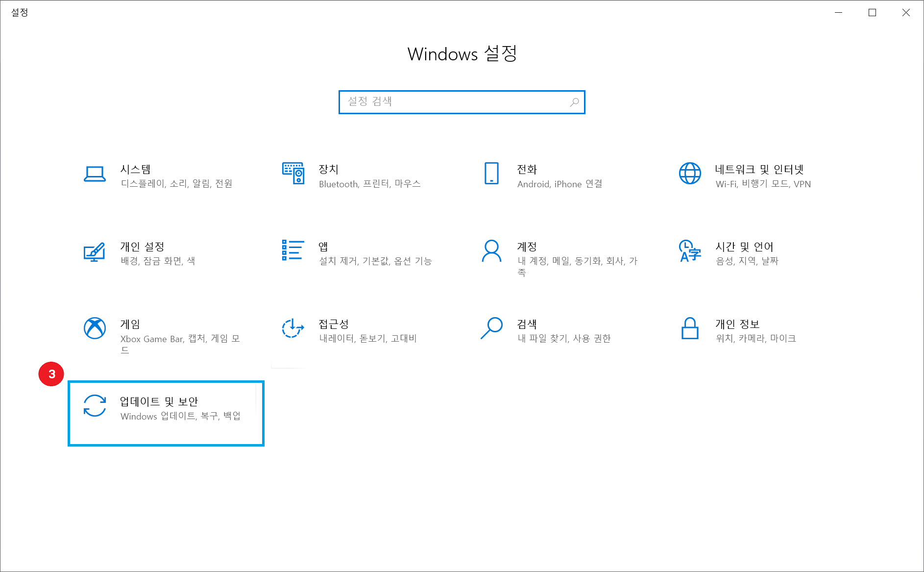The image size is (924, 572).
Task: Open the Ease of Access icon
Action: [293, 328]
